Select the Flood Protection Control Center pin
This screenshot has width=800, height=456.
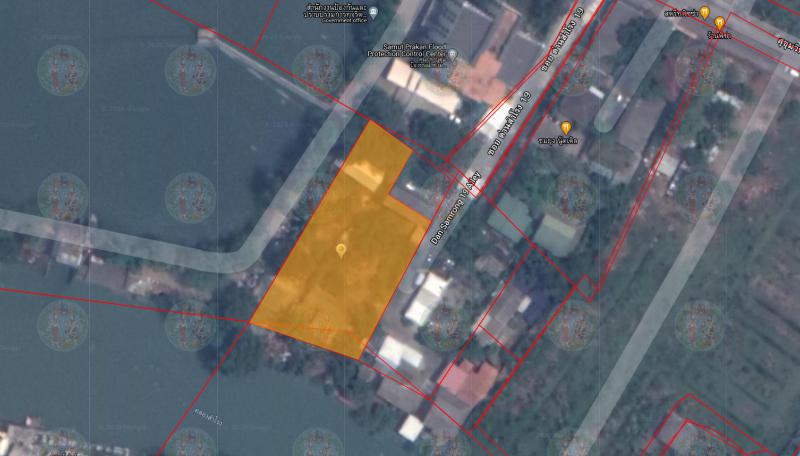[x=452, y=54]
